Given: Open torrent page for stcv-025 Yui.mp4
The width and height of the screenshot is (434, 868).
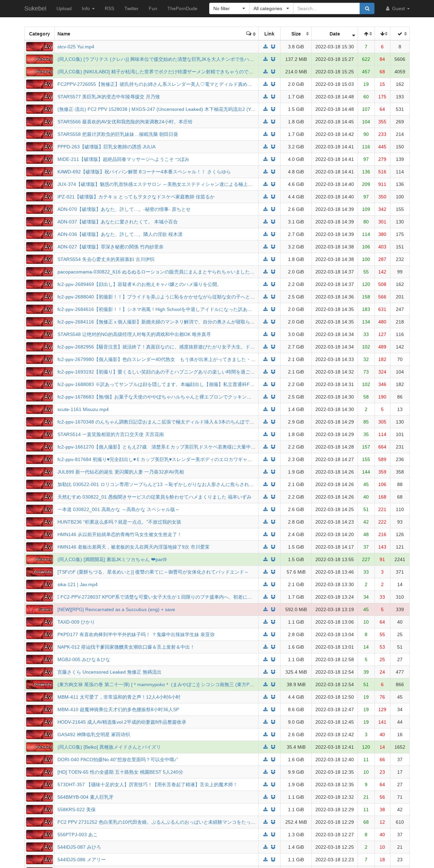Looking at the screenshot, I should point(76,47).
